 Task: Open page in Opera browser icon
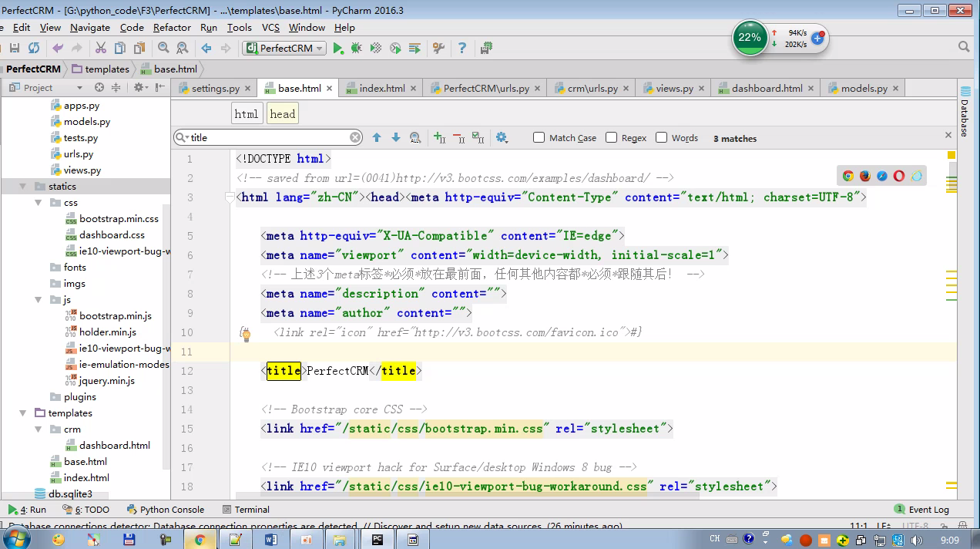[x=899, y=176]
